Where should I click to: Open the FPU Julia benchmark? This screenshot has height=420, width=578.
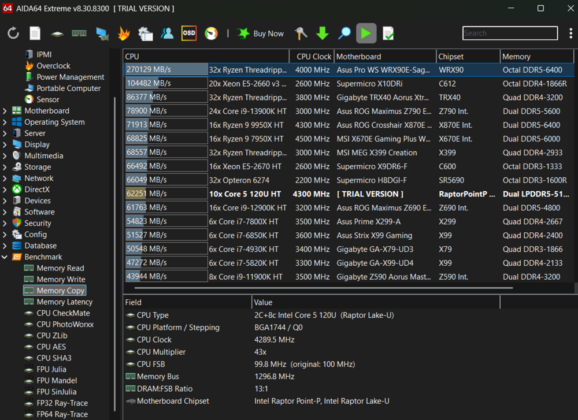(x=51, y=369)
